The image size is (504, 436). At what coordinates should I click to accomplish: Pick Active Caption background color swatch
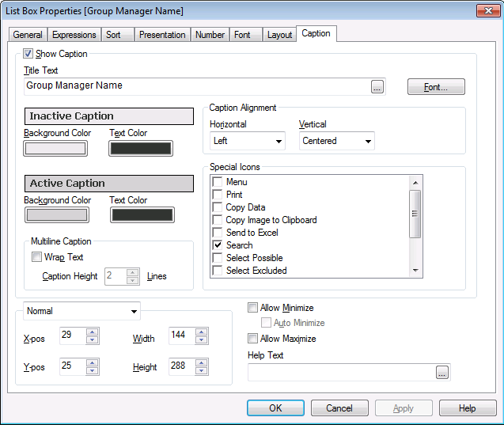(57, 215)
